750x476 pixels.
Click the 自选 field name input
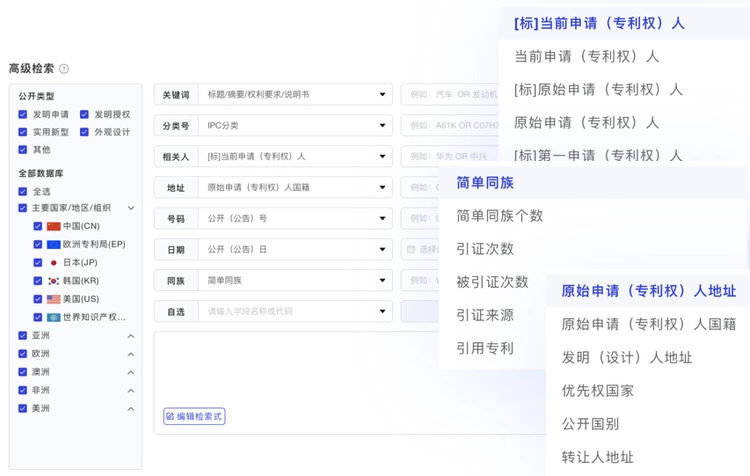click(290, 312)
